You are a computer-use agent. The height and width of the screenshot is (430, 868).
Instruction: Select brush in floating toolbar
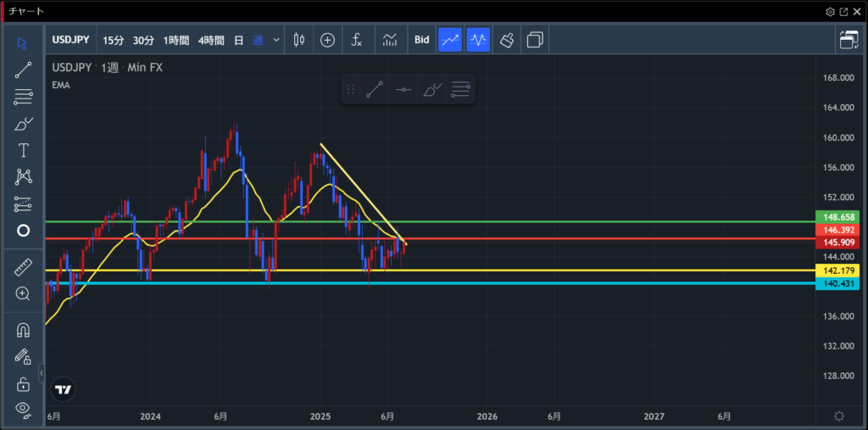(431, 89)
